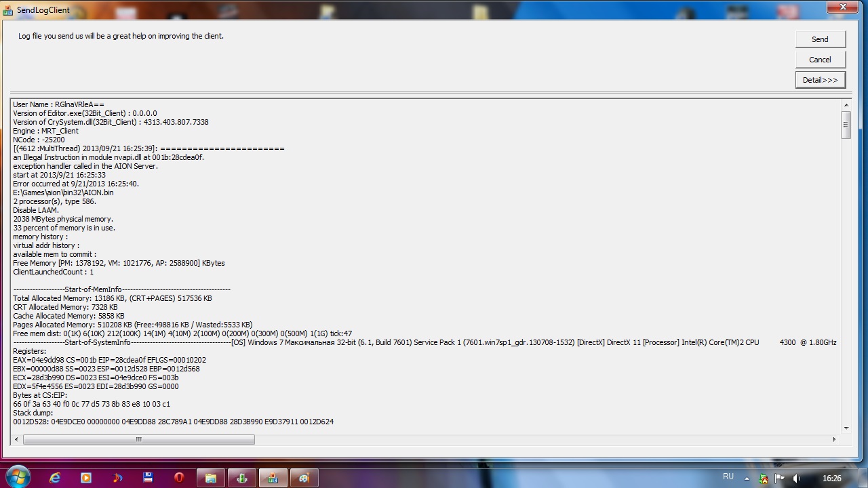Click the log's vertical scrollbar down arrow
Image resolution: width=868 pixels, height=488 pixels.
[846, 428]
